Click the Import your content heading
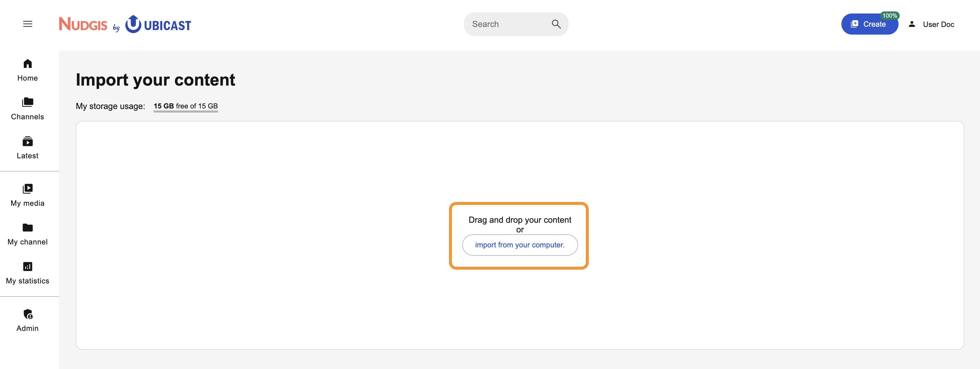This screenshot has width=980, height=369. point(155,80)
